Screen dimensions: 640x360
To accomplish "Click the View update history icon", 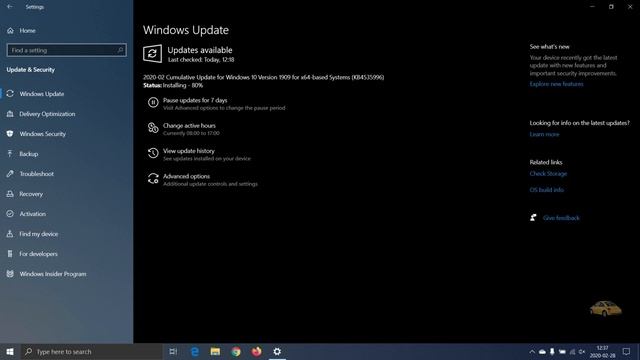I will click(x=153, y=153).
